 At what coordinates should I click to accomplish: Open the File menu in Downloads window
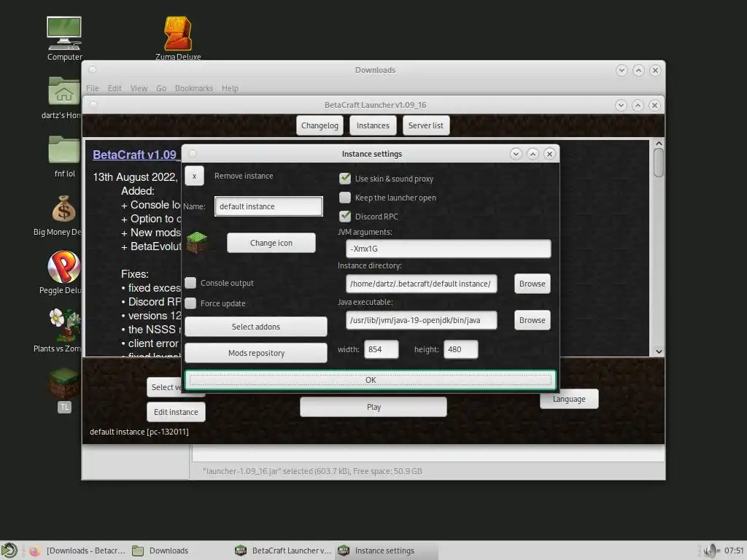pos(93,88)
